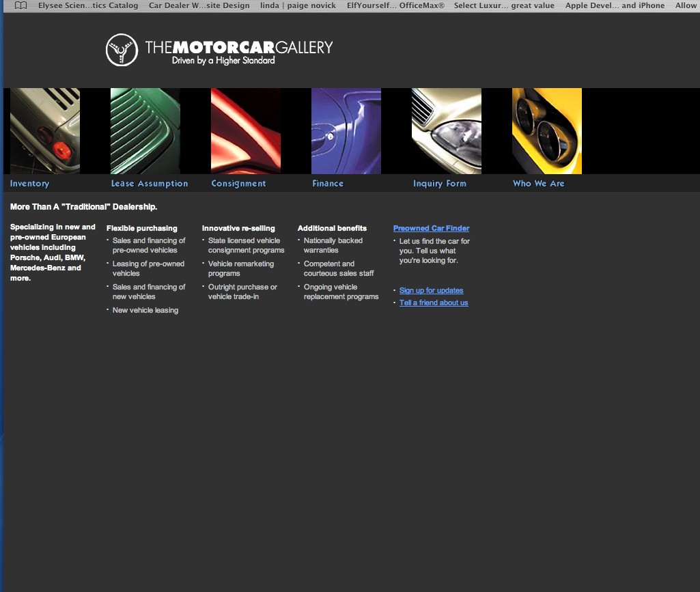Image resolution: width=700 pixels, height=592 pixels.
Task: Click the Motorcar Gallery steering wheel logo
Action: tap(122, 50)
